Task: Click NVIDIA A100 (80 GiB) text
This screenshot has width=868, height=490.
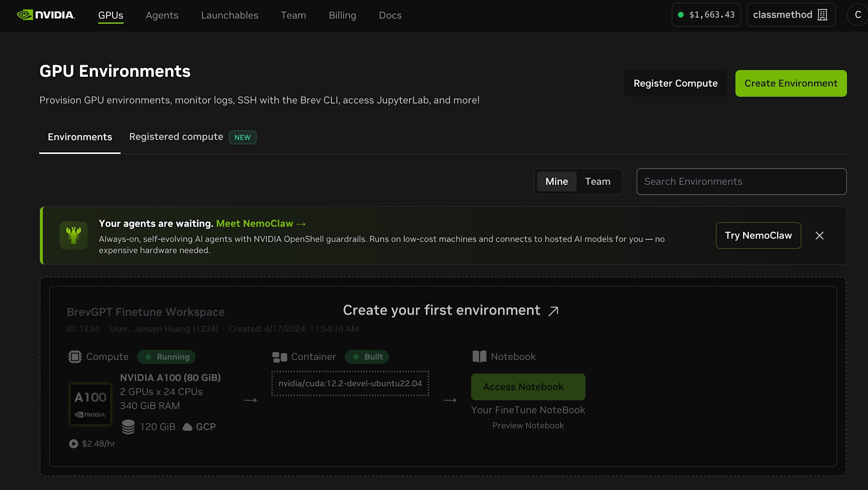Action: [x=170, y=378]
